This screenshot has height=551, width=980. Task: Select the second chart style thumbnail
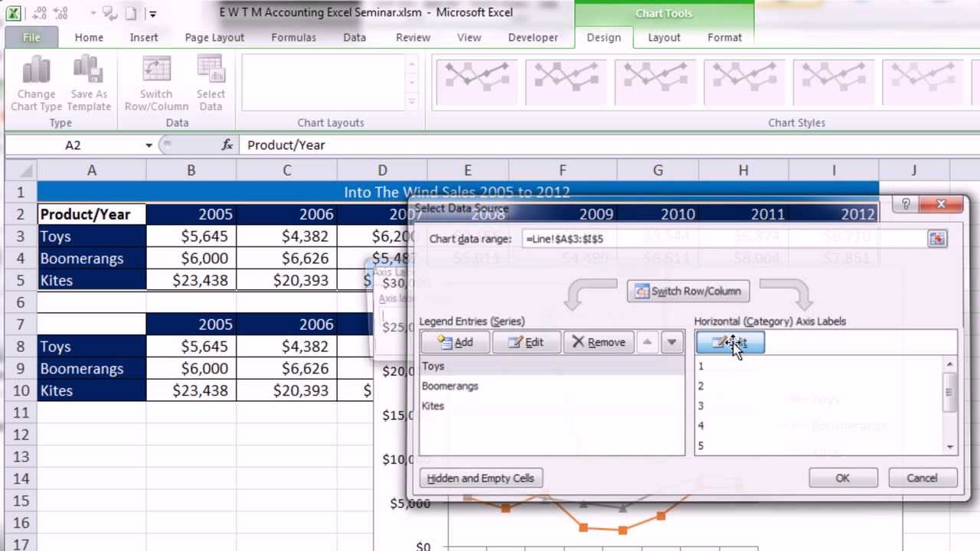[x=566, y=80]
